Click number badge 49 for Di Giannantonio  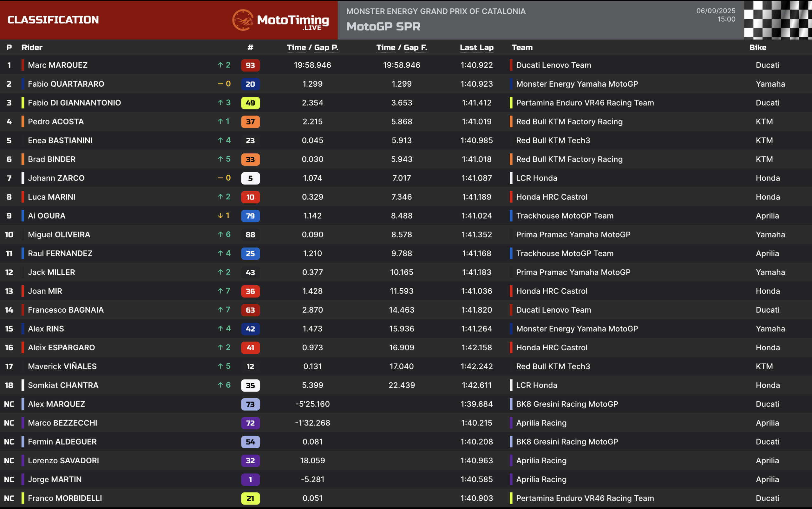[250, 103]
